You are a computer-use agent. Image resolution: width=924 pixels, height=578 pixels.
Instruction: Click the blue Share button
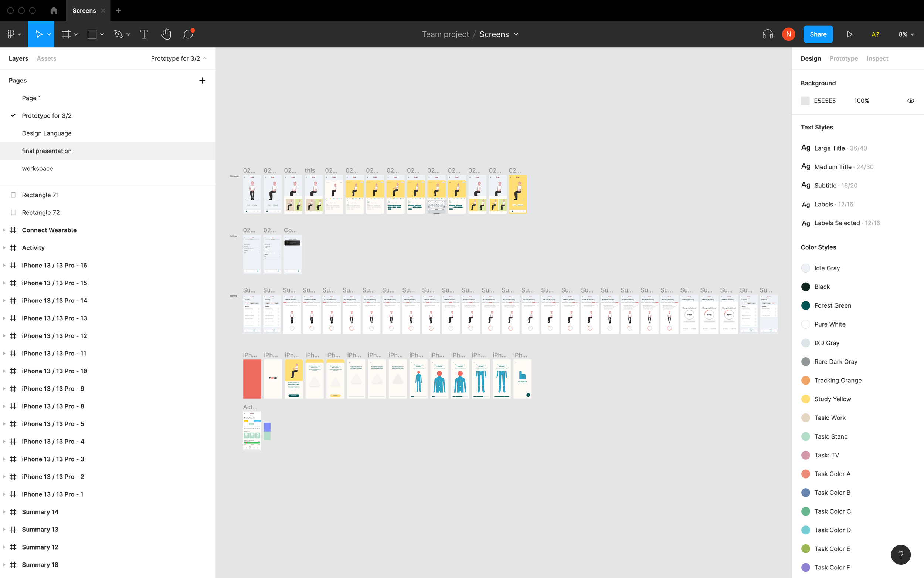coord(818,34)
